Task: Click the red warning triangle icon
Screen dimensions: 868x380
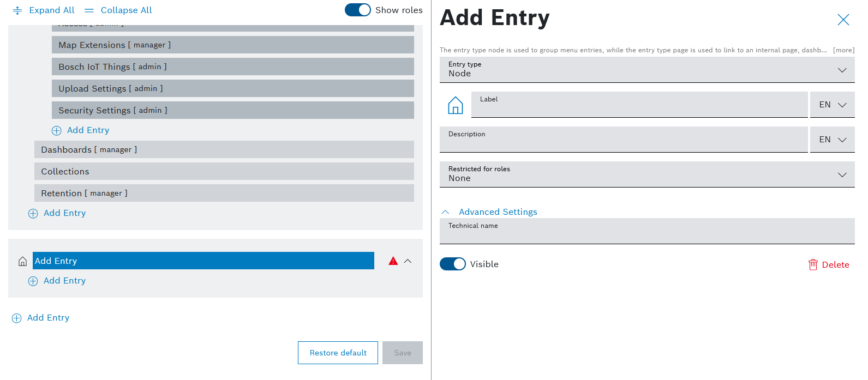Action: (393, 261)
